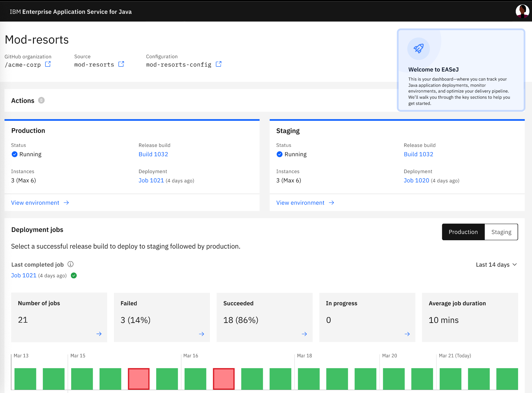532x393 pixels.
Task: Select failed red job bar on Mar 16
Action: [x=224, y=379]
